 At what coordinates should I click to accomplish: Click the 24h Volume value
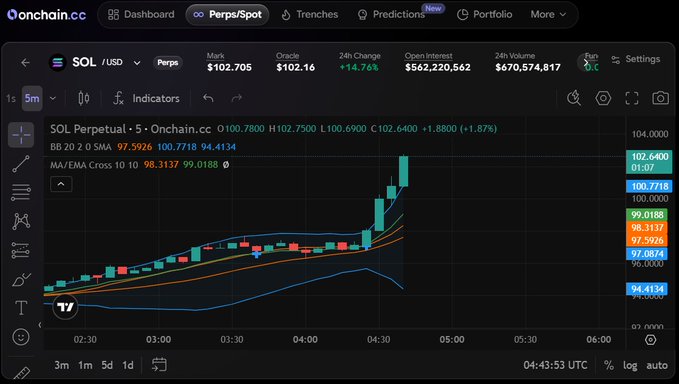pos(528,67)
